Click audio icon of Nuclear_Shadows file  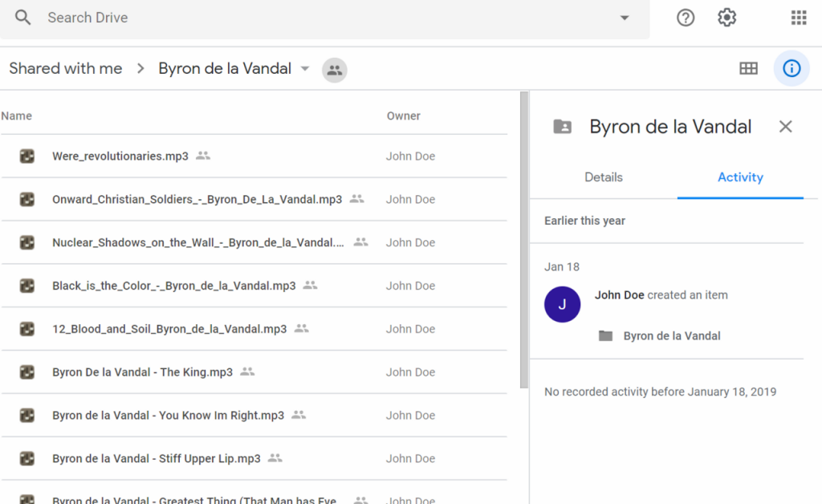pos(27,242)
